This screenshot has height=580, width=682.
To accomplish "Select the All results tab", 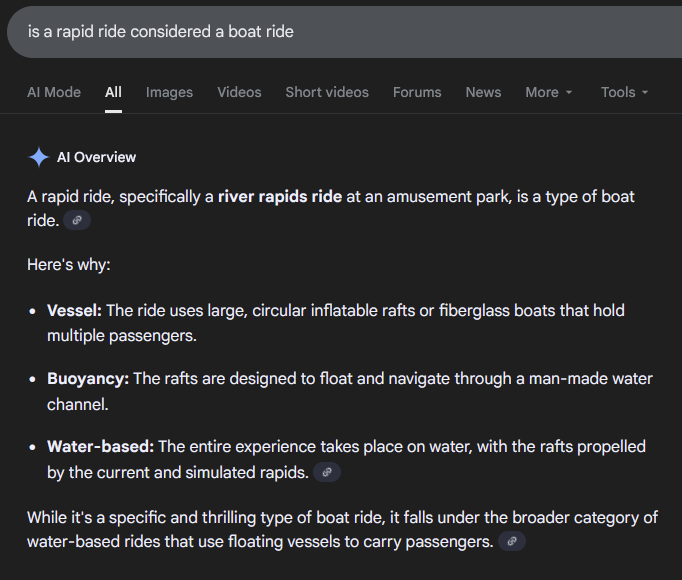I will tap(113, 92).
